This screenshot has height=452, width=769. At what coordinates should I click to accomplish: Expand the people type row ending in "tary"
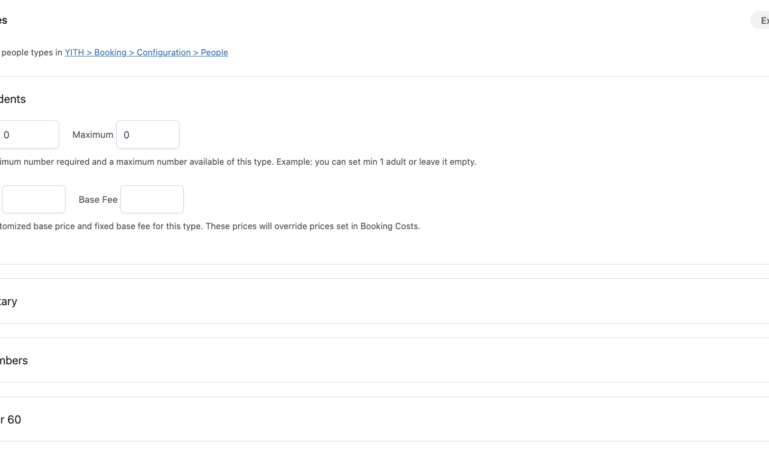(9, 301)
